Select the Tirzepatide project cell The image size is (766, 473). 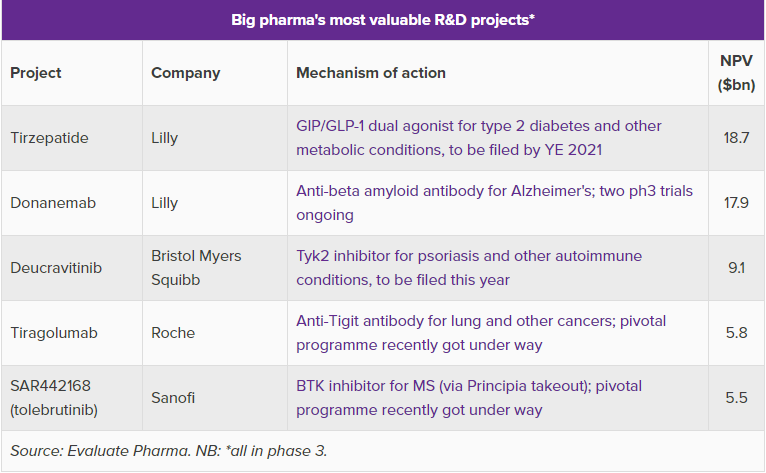pos(49,138)
